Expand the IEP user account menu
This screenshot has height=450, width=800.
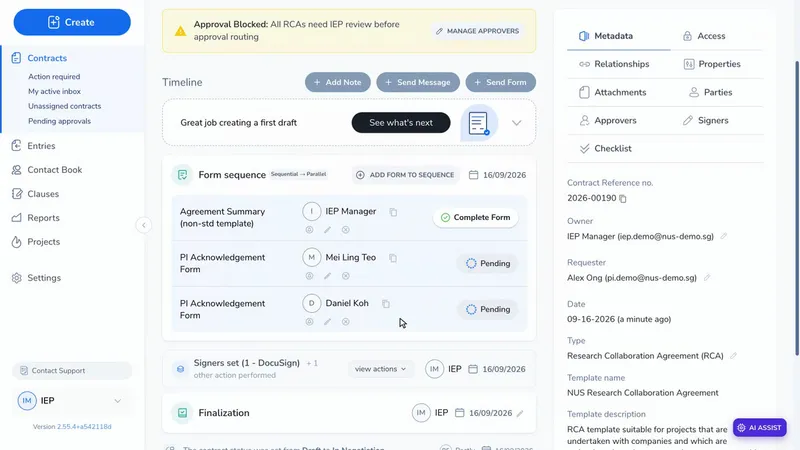click(117, 401)
